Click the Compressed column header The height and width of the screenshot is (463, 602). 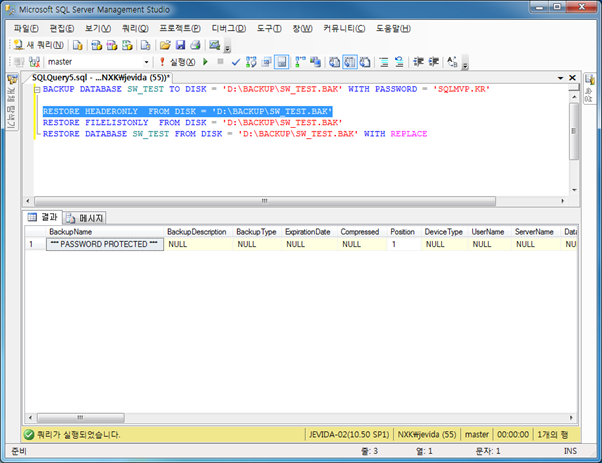coord(362,232)
